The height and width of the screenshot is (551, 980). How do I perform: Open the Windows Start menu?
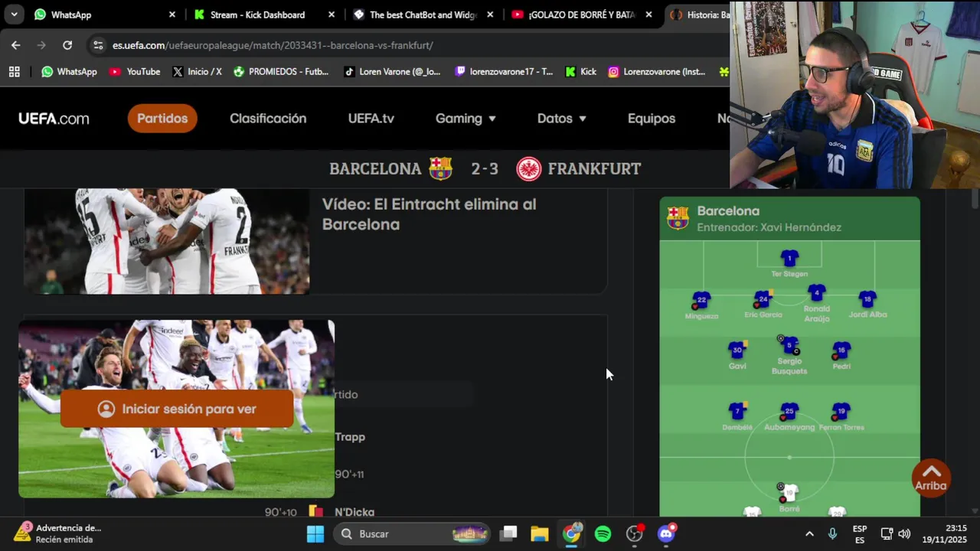(315, 533)
